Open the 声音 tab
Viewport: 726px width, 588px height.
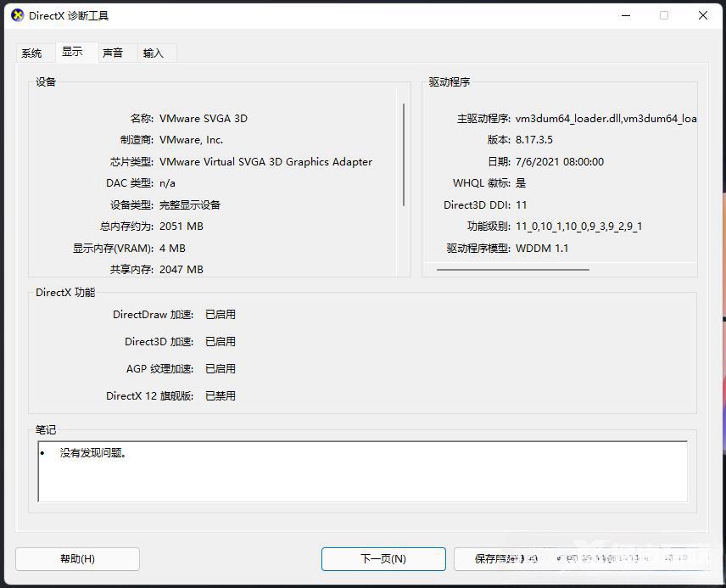113,52
